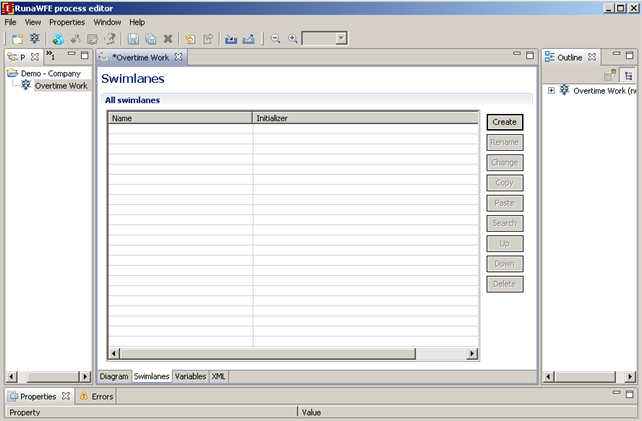
Task: Click the New Project toolbar icon
Action: pos(17,38)
